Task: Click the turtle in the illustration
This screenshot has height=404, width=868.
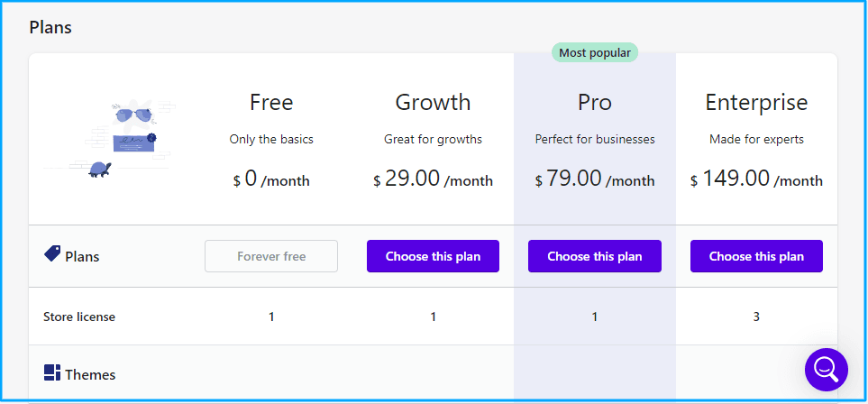Action: pyautogui.click(x=100, y=170)
